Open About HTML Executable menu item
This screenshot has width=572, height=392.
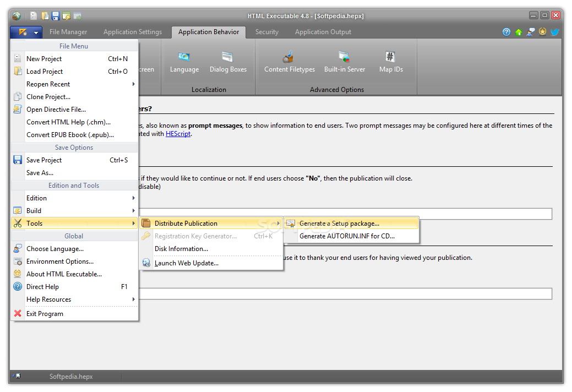74,274
